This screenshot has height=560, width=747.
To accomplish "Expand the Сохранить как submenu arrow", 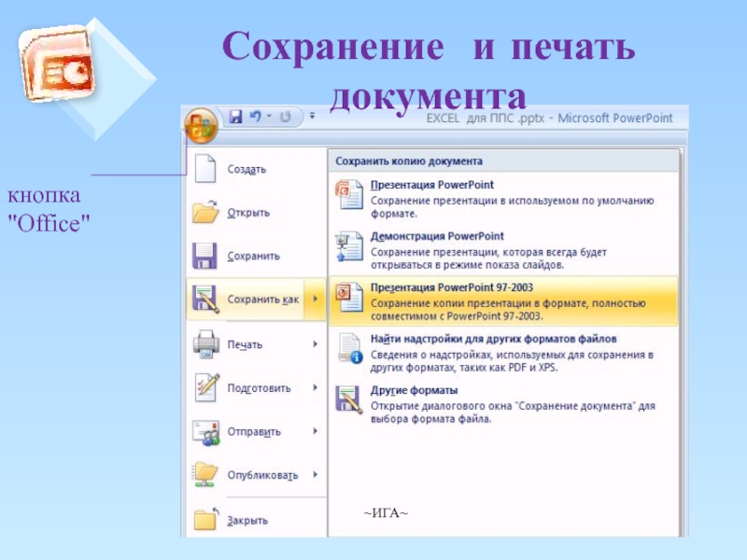I will 315,299.
